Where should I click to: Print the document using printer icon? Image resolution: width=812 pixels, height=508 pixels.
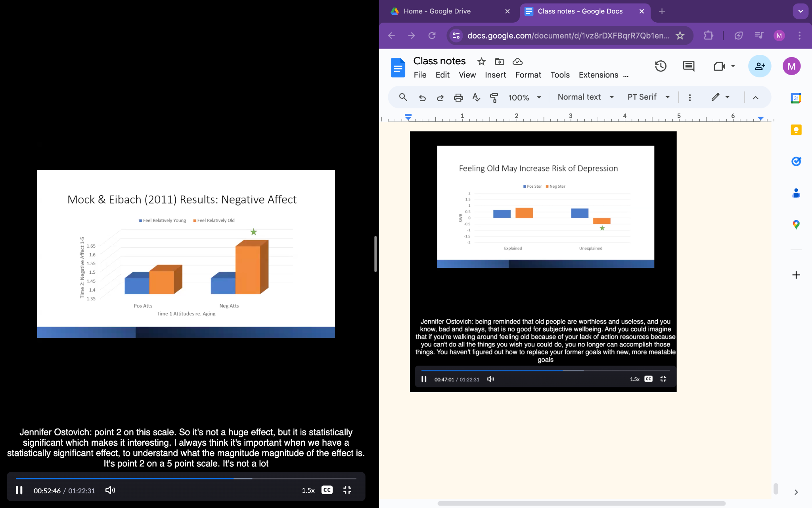[458, 98]
